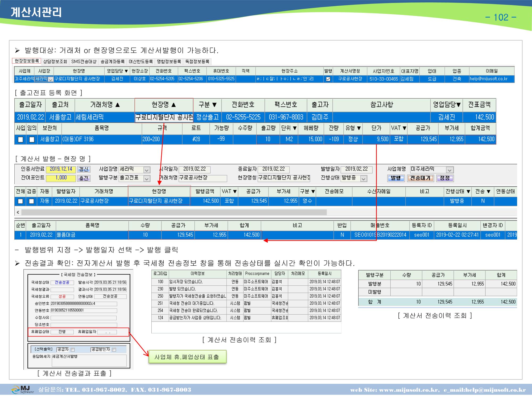Screen dimensions: 532x399
Task: Click the horizontal scrollbar thumb
Action: point(174,212)
